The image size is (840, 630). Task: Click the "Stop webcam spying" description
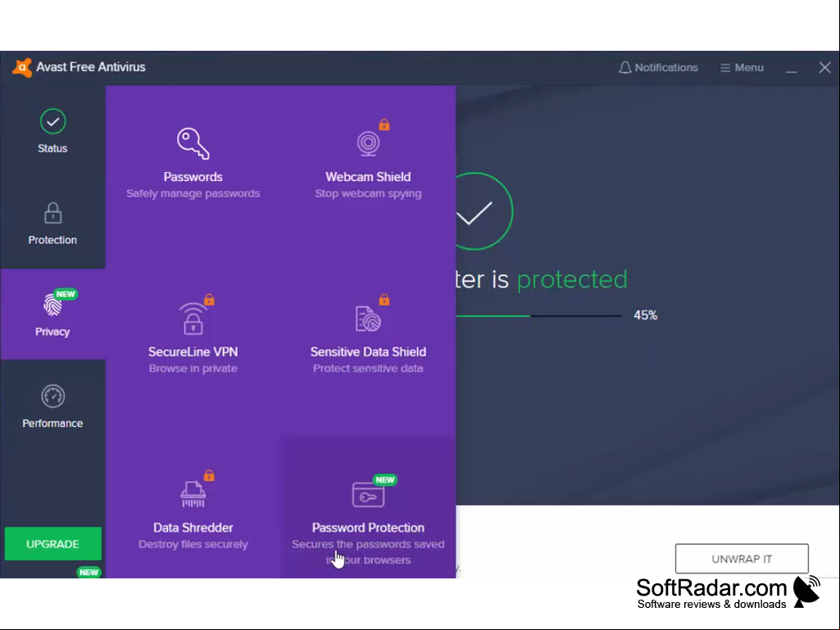pos(368,193)
